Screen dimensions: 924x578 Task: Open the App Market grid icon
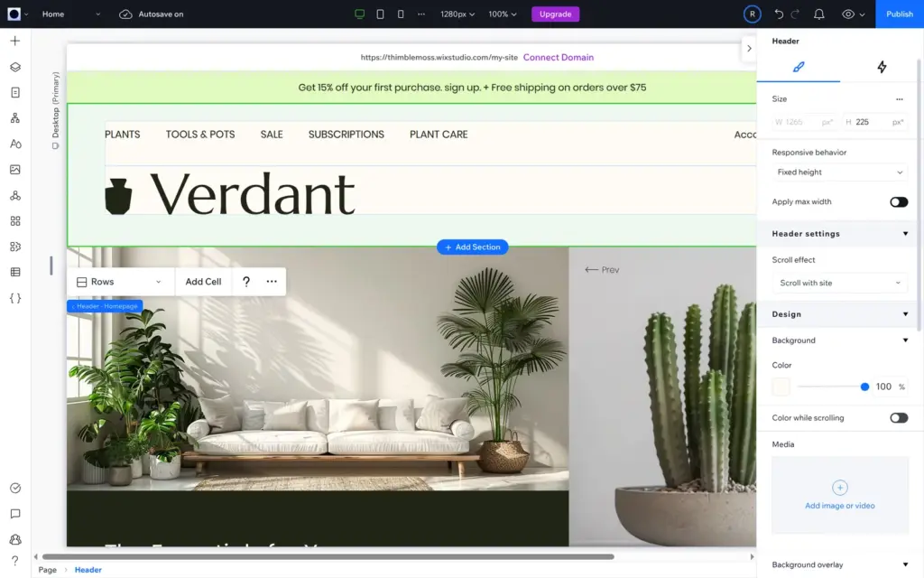click(15, 221)
